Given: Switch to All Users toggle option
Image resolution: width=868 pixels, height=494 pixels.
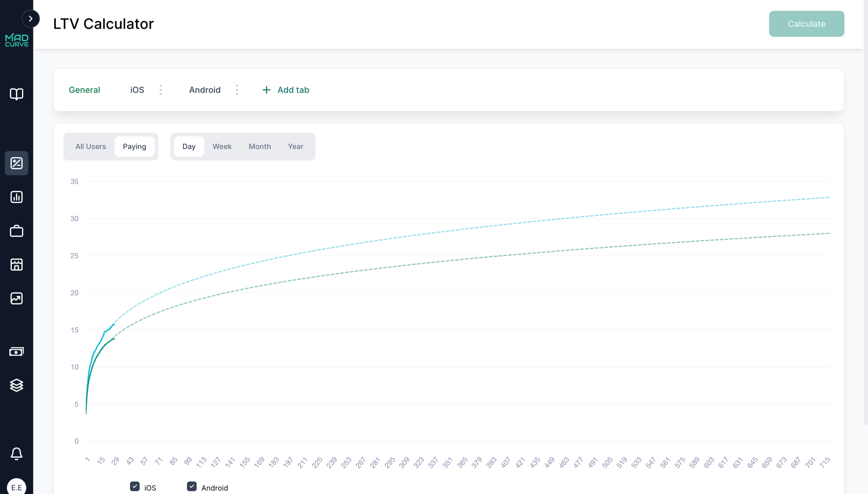Looking at the screenshot, I should 90,146.
